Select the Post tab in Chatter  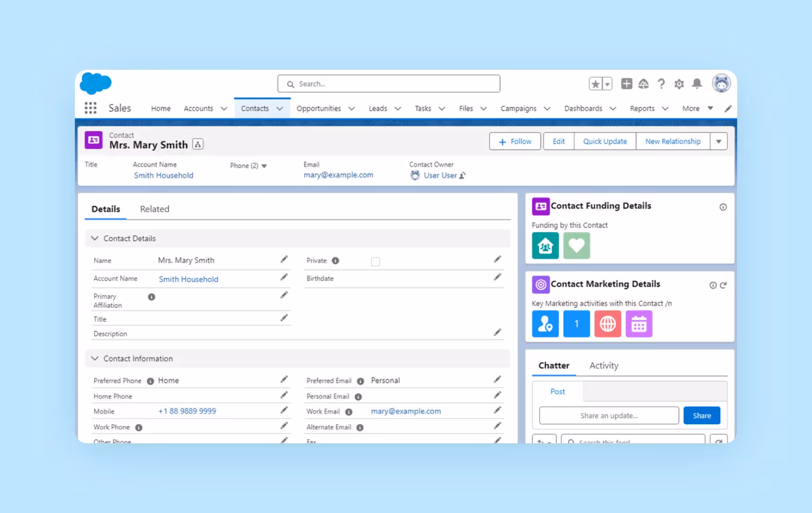558,391
